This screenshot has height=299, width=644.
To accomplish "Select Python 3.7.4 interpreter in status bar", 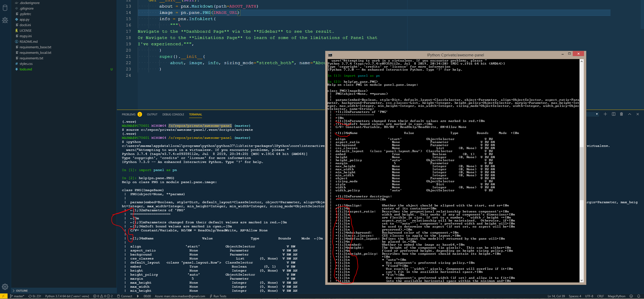I will pos(67,296).
